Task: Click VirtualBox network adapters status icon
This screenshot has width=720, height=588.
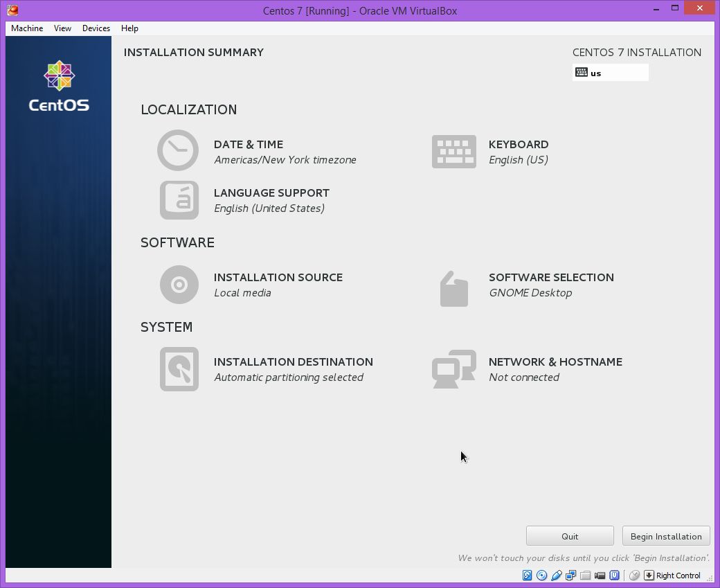Action: click(570, 575)
